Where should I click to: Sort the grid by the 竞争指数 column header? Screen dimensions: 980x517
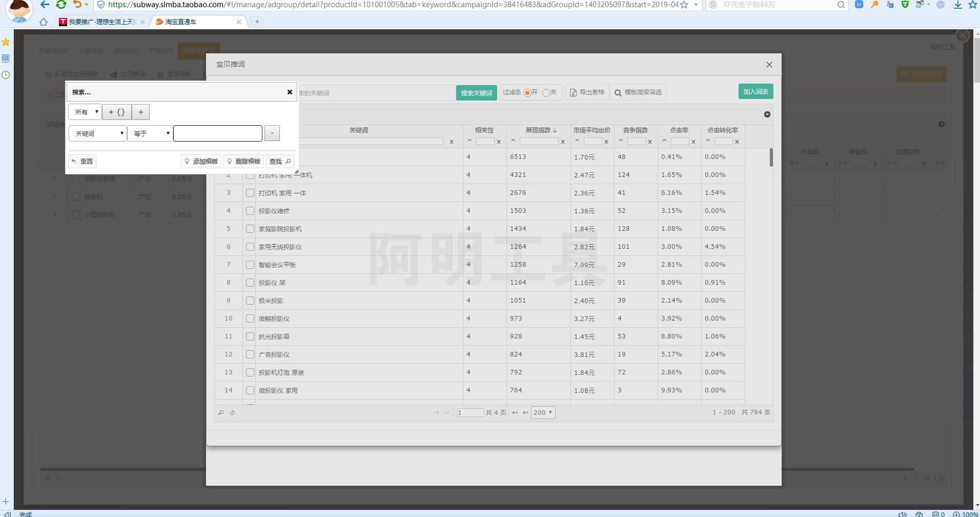click(x=636, y=130)
